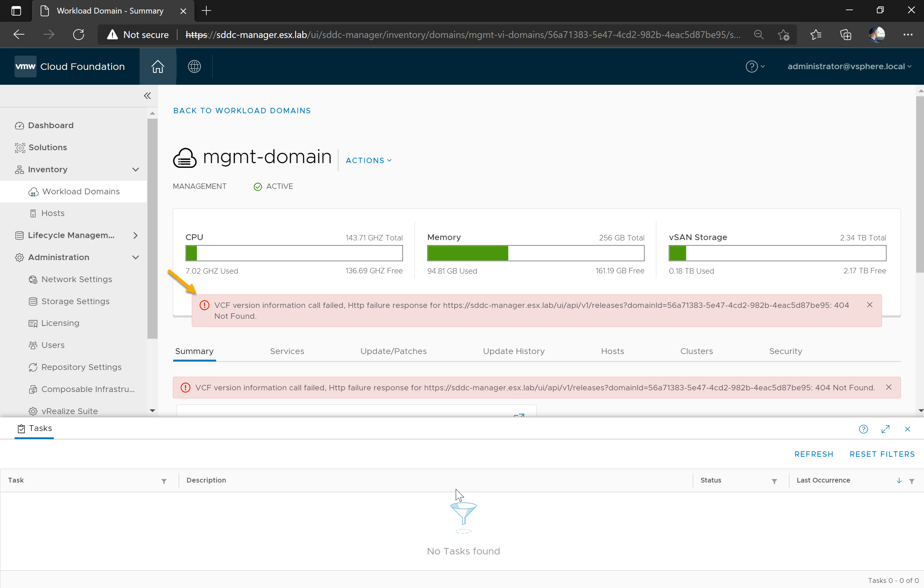Open Repository Settings

click(81, 367)
